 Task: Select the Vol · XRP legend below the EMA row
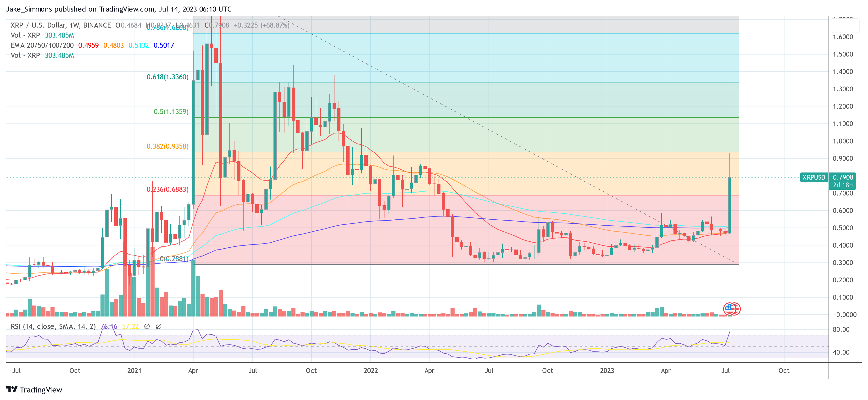pyautogui.click(x=42, y=56)
